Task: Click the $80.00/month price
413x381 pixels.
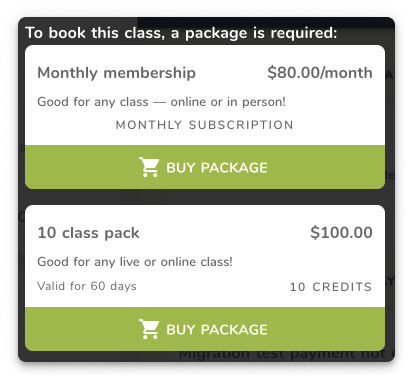Action: [x=320, y=73]
